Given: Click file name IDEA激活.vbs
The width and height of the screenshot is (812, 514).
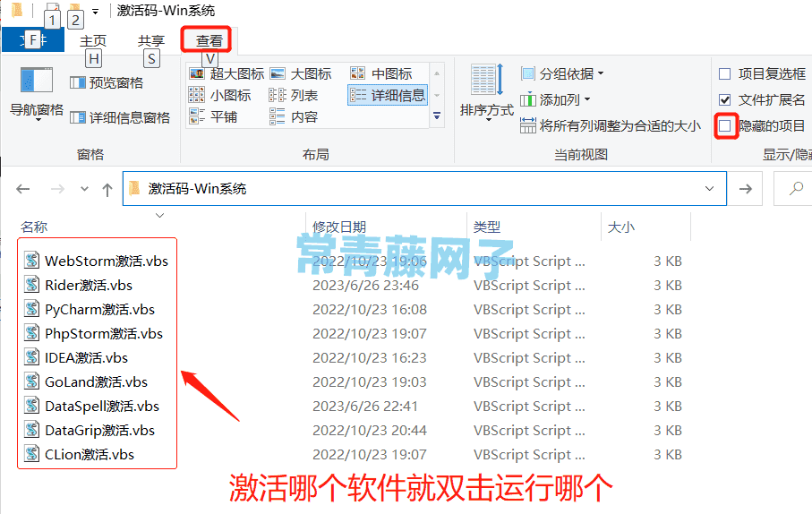Looking at the screenshot, I should point(87,357).
